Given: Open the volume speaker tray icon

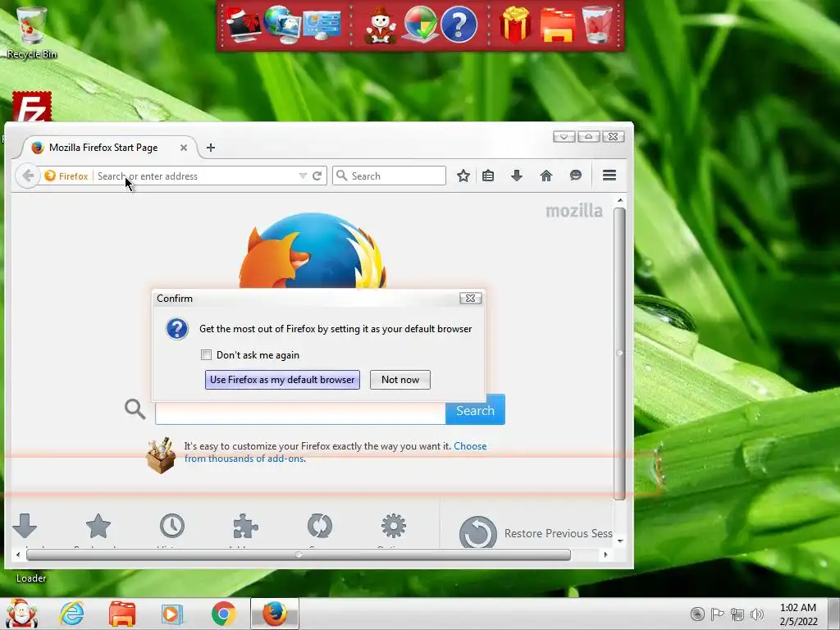Looking at the screenshot, I should 757,614.
